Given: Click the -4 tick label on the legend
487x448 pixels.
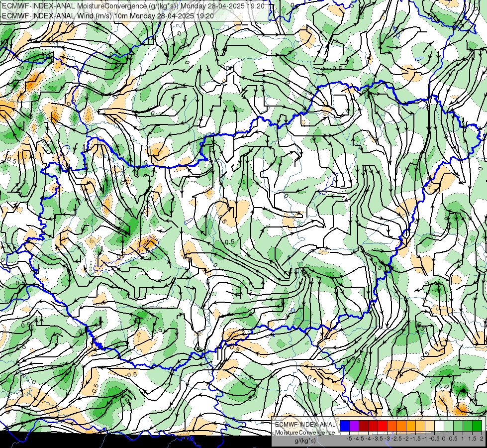Looking at the screenshot, I should [368, 439].
